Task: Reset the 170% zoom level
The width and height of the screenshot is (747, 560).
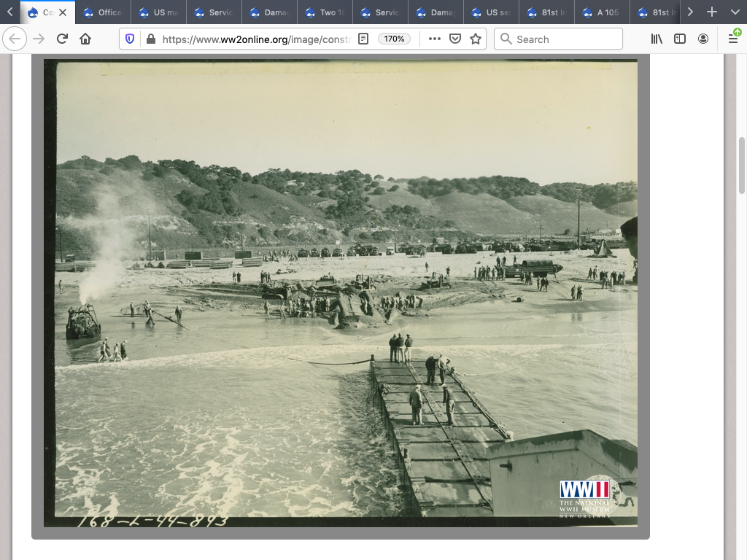Action: (x=395, y=39)
